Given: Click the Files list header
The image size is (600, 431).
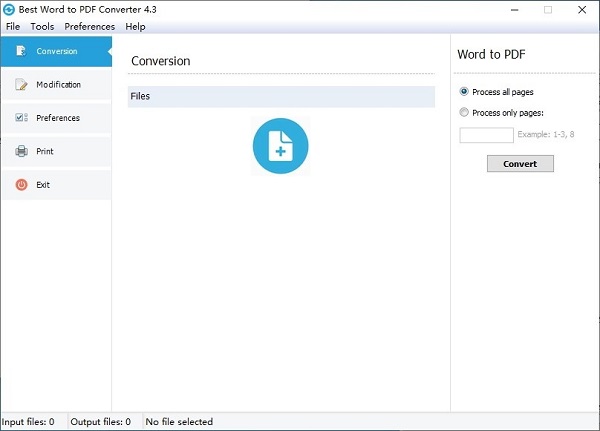Looking at the screenshot, I should point(281,96).
